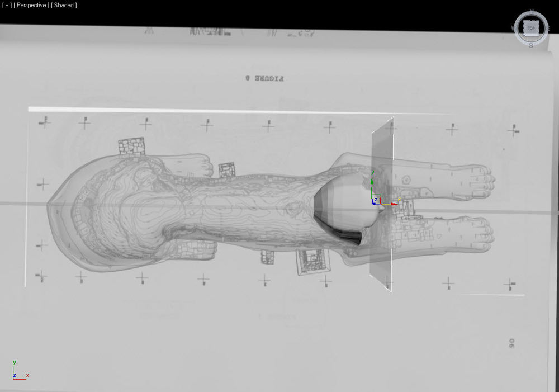Click the XY plane square handle of gizmo
This screenshot has width=559, height=392.
pyautogui.click(x=377, y=200)
